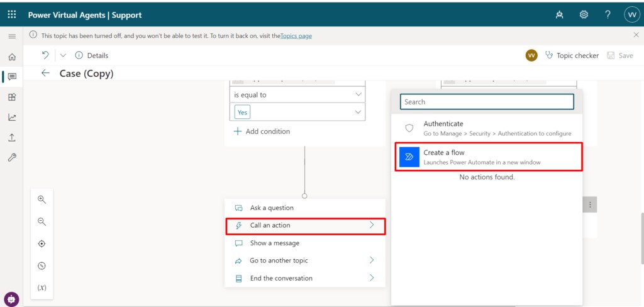Open Analytics chart icon in sidebar

(x=12, y=117)
